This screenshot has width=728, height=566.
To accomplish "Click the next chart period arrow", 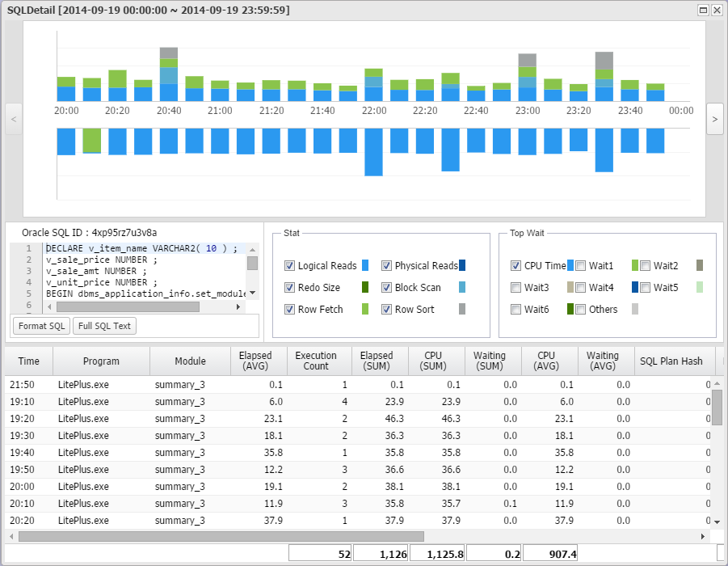I will click(x=714, y=119).
